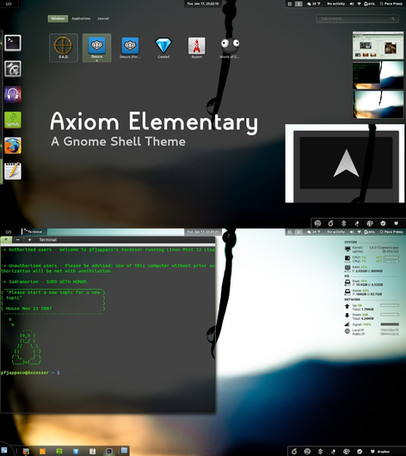
Task: Select the second Desura window icon
Action: pos(130,47)
